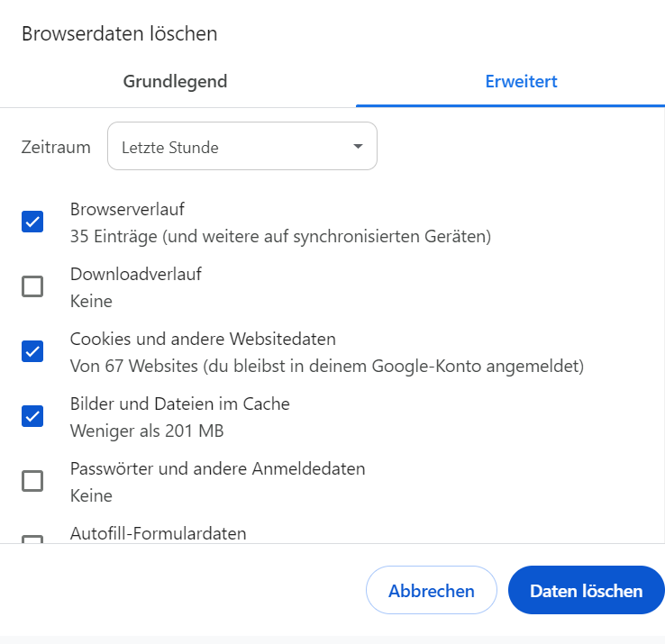Click the Letzte Stunde time range box
Image resolution: width=665 pixels, height=644 pixels.
pos(242,146)
